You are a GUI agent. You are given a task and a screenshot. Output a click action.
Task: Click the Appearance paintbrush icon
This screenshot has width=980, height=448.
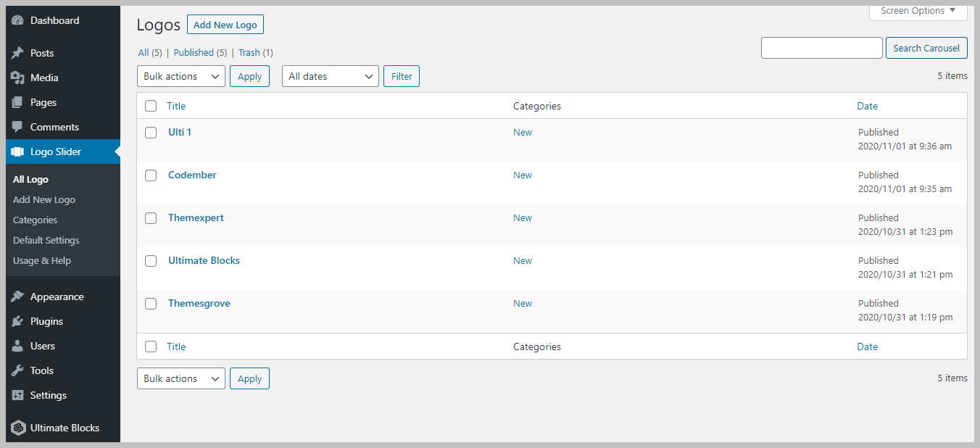pos(18,296)
